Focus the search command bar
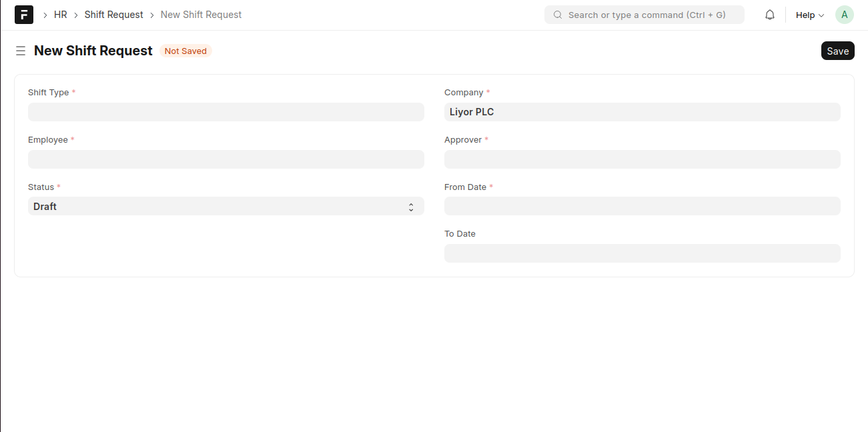 646,15
